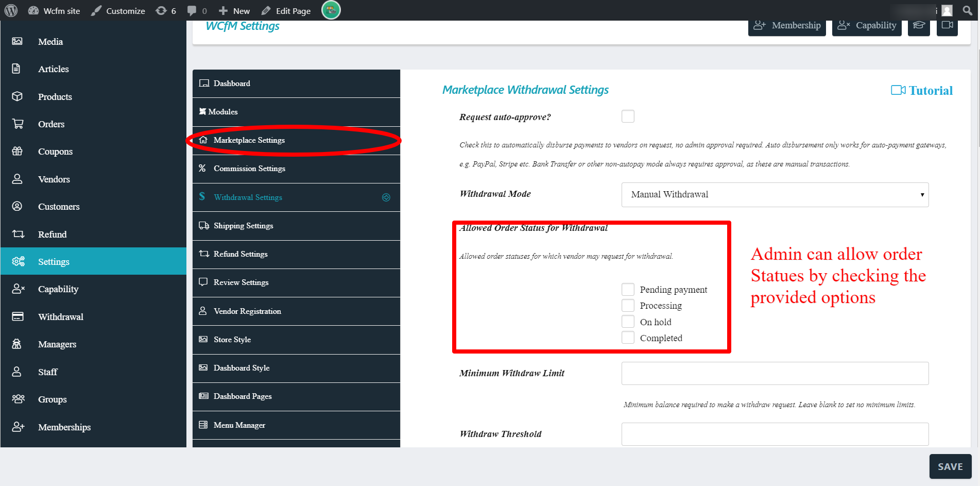Open the Tutorial link
The image size is (980, 486).
tap(922, 91)
